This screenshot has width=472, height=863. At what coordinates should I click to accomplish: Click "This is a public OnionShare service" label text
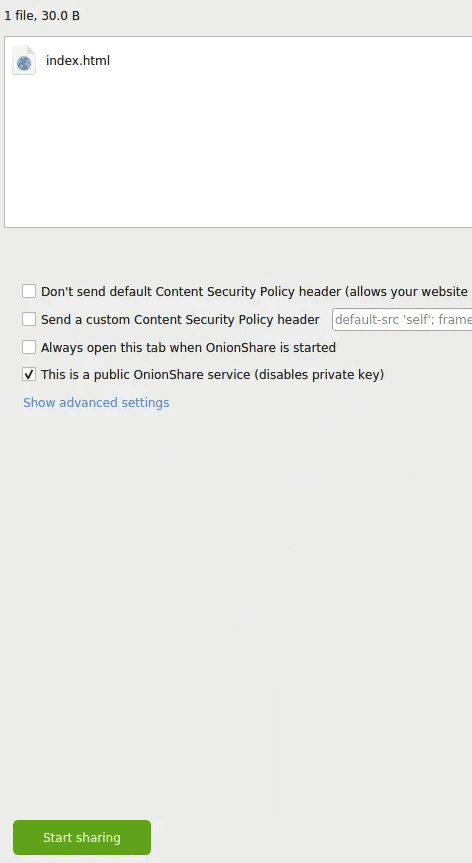point(145,375)
